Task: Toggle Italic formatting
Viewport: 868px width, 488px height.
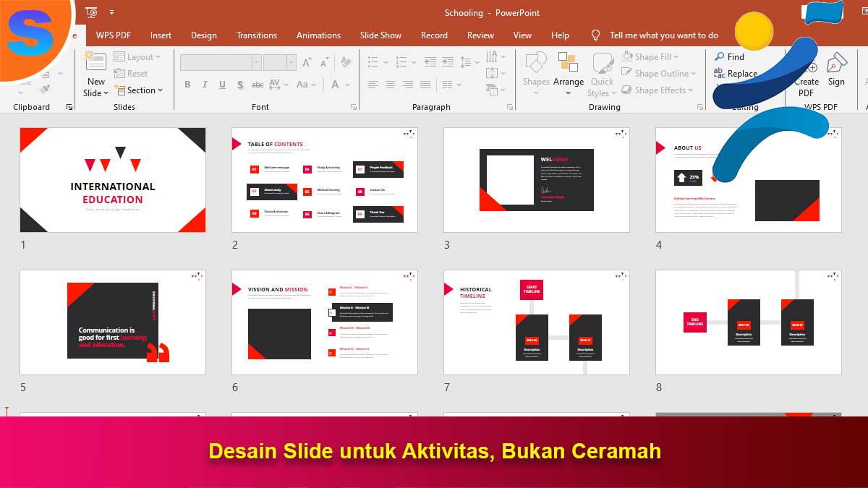Action: [205, 85]
